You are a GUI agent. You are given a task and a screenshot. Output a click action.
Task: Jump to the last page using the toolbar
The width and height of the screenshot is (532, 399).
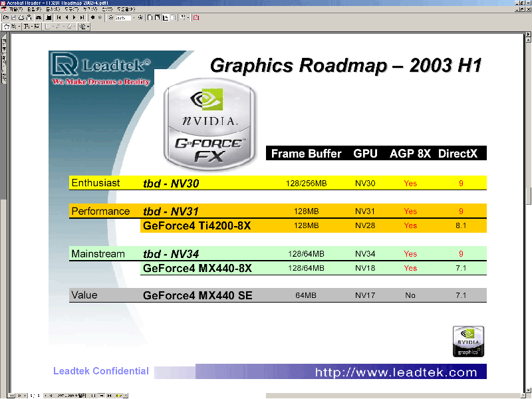82,18
